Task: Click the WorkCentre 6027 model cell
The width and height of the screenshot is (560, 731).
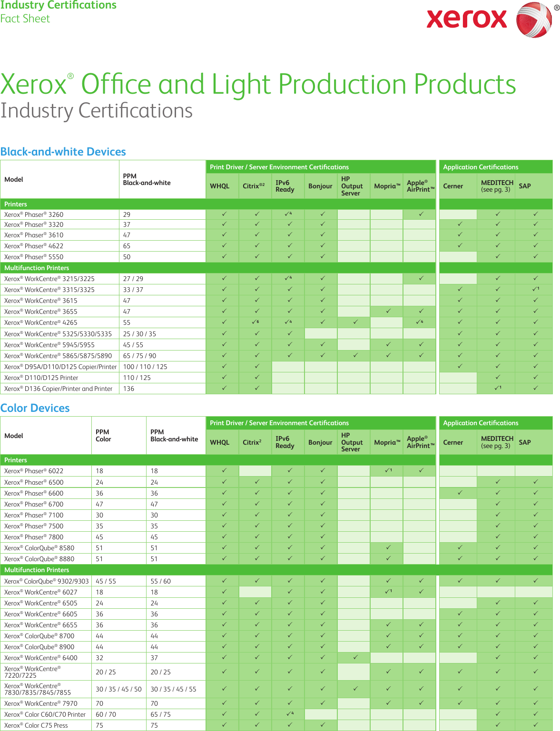Action: (46, 592)
